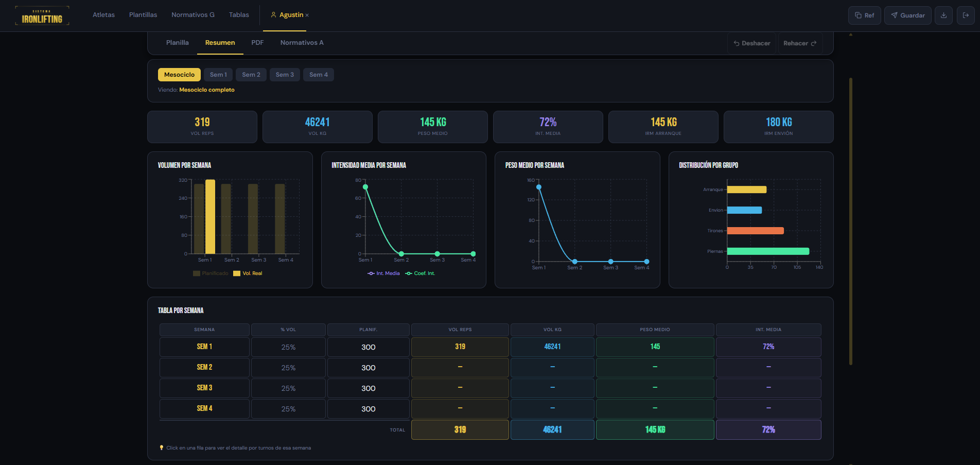Click the logout exit icon

point(966,15)
